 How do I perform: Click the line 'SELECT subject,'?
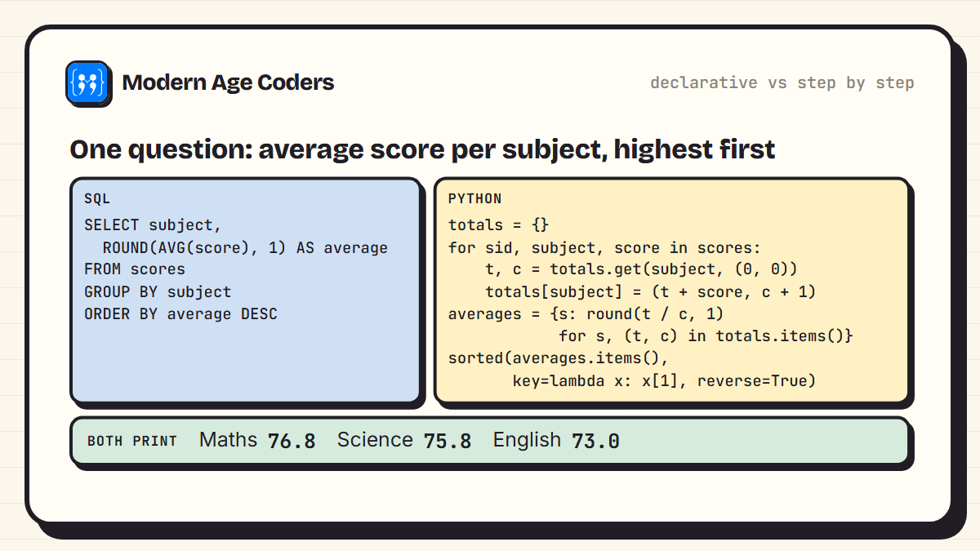pos(153,225)
